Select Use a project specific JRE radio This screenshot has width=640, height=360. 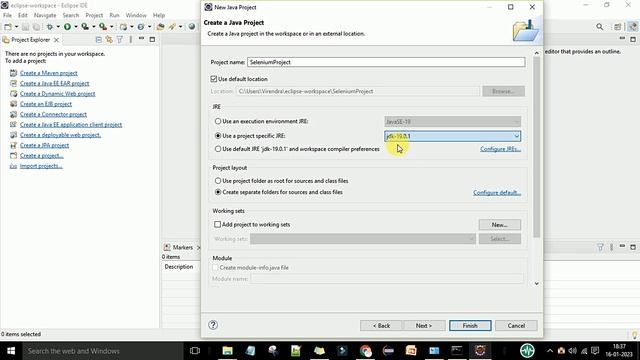click(218, 136)
